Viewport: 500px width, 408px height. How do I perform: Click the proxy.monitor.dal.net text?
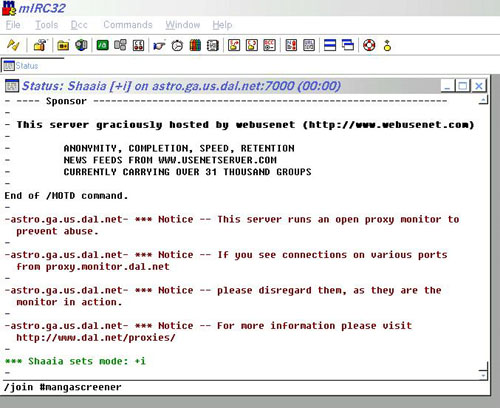(107, 267)
